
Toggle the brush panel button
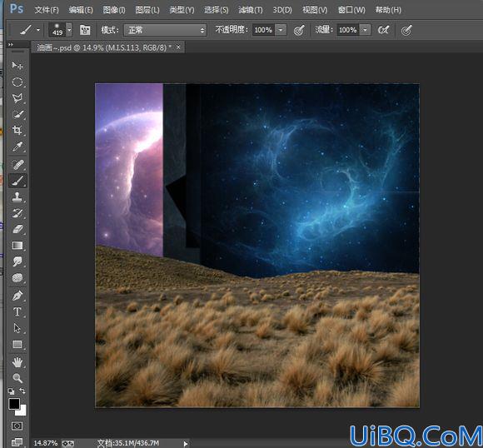tap(85, 30)
